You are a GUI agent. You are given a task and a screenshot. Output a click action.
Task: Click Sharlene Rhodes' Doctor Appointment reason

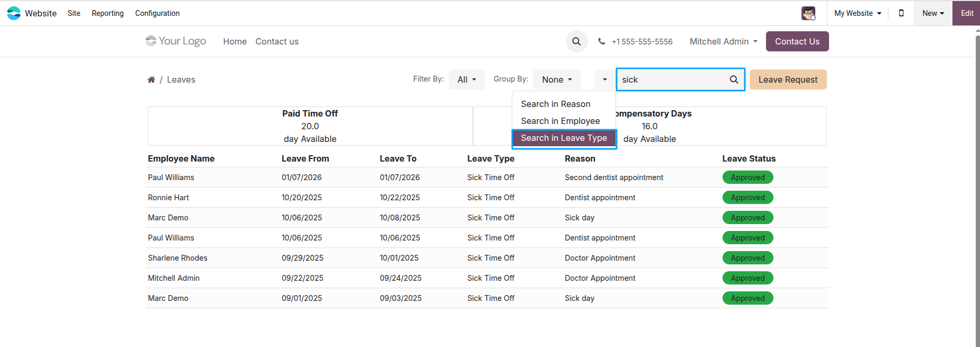coord(600,258)
